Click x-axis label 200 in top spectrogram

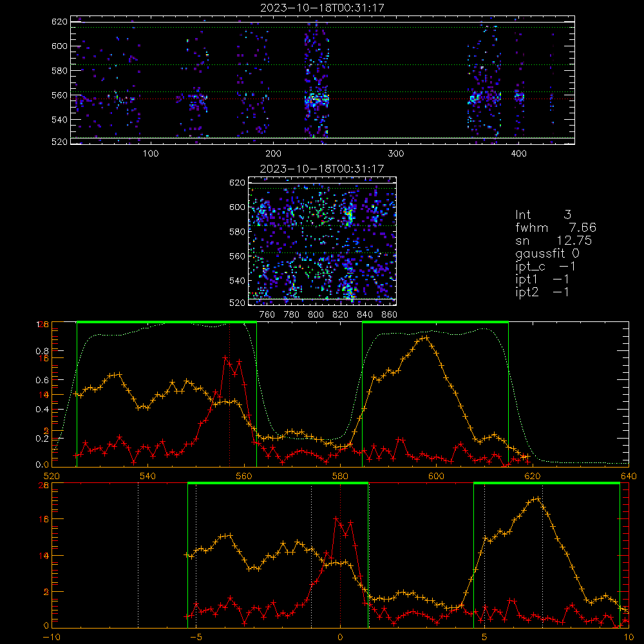pyautogui.click(x=273, y=154)
